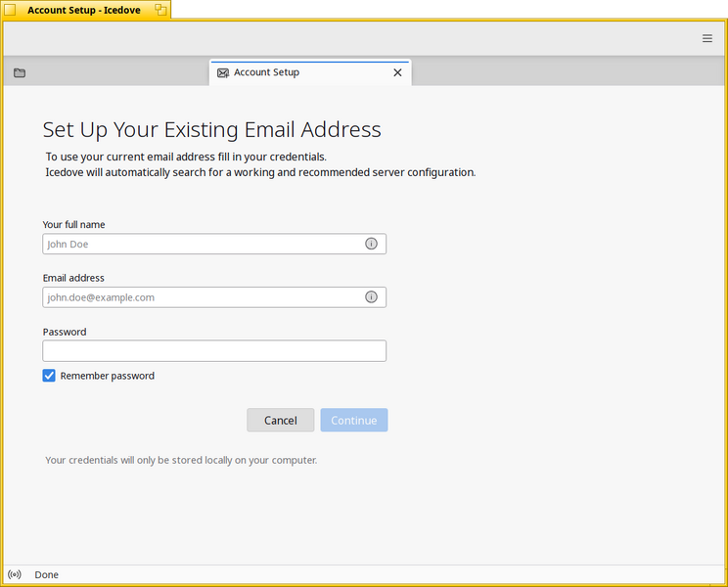Click the online status icon in status bar
This screenshot has width=728, height=587.
tap(15, 574)
